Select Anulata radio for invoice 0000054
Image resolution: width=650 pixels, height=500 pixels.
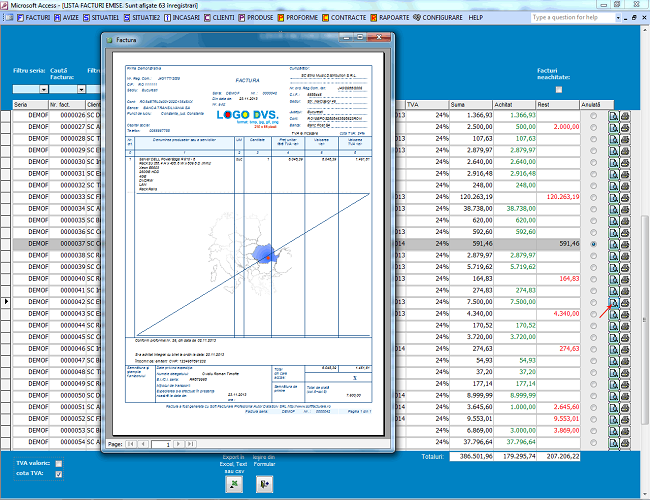(x=594, y=443)
